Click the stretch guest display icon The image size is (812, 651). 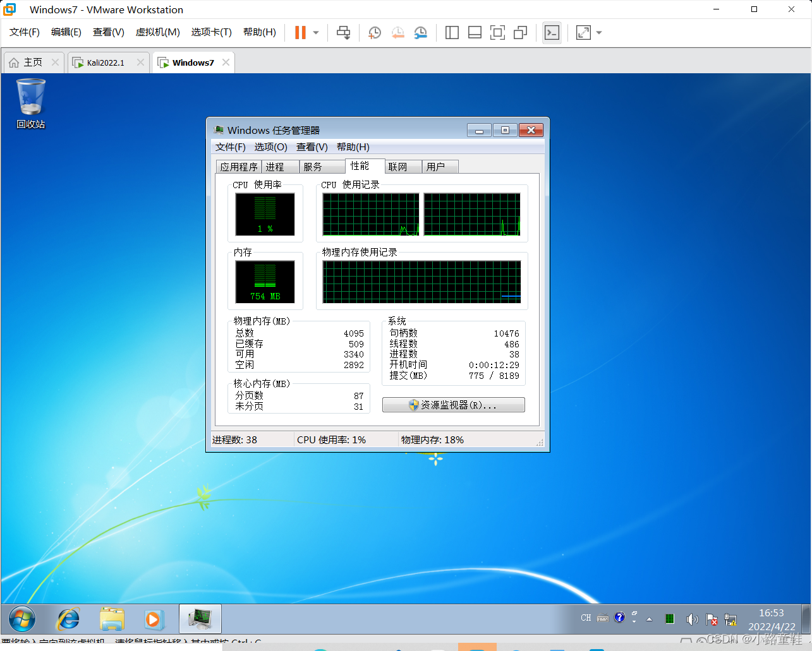point(583,33)
